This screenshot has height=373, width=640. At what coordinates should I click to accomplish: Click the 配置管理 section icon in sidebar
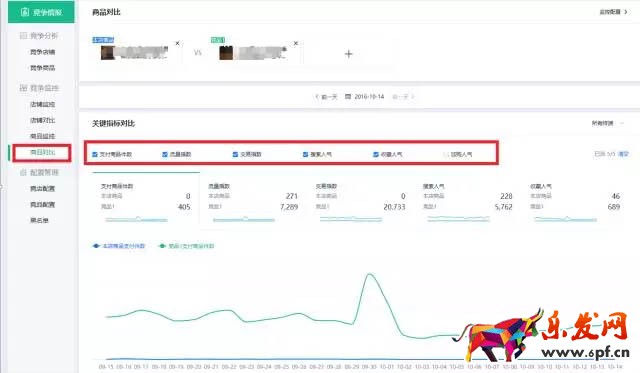tap(23, 172)
